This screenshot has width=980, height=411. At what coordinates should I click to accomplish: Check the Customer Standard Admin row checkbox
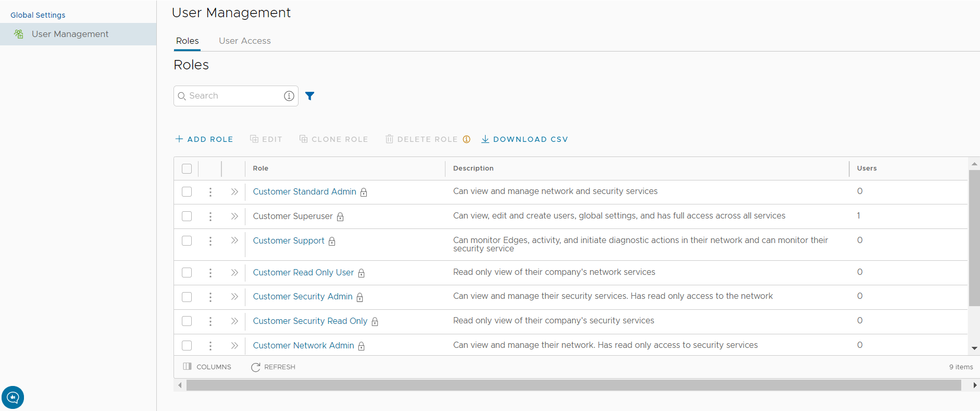point(187,191)
